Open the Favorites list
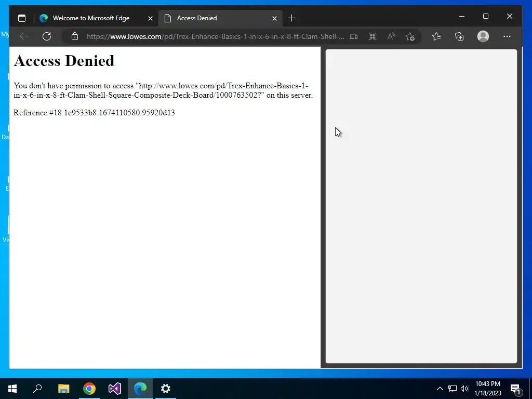Screen dimensions: 532x399 (436, 36)
